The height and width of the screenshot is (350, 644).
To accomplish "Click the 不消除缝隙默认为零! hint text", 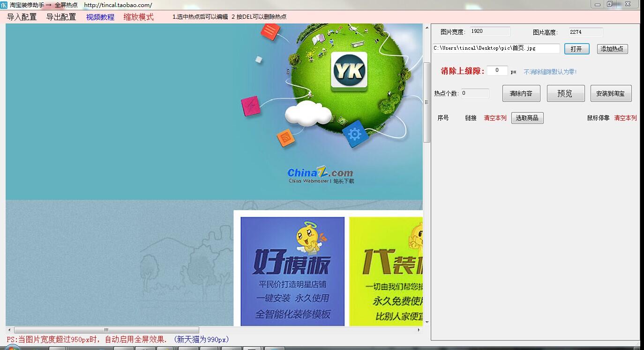I will coord(550,72).
